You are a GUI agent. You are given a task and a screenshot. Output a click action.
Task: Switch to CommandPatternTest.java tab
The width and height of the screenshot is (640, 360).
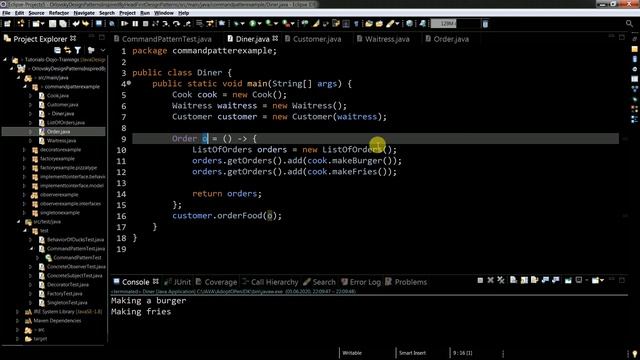pos(163,39)
